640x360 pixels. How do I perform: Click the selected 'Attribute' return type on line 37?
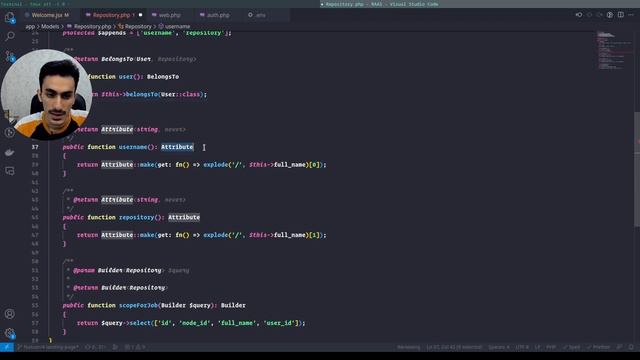[x=177, y=147]
